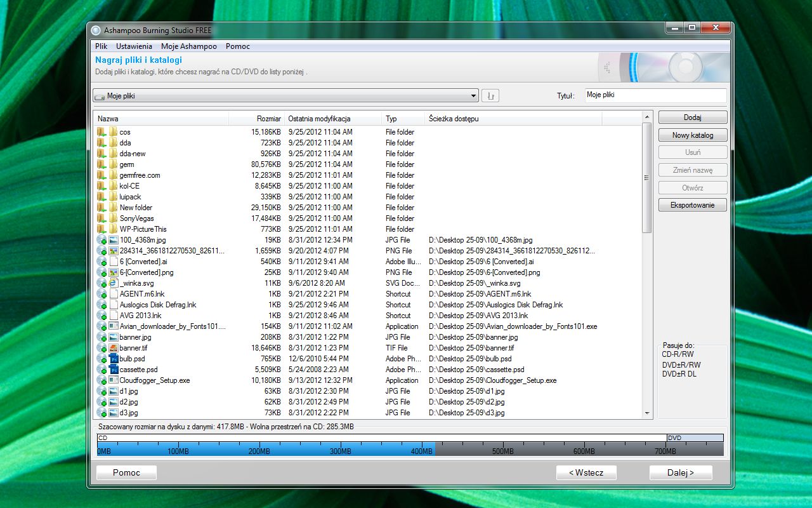Select the Photoshop icon of bulb.psd

click(x=114, y=359)
